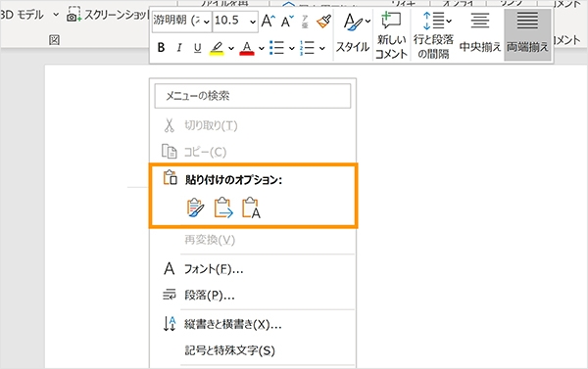Choose 再変換(V) in the context menu
This screenshot has height=369, width=588.
(x=253, y=240)
